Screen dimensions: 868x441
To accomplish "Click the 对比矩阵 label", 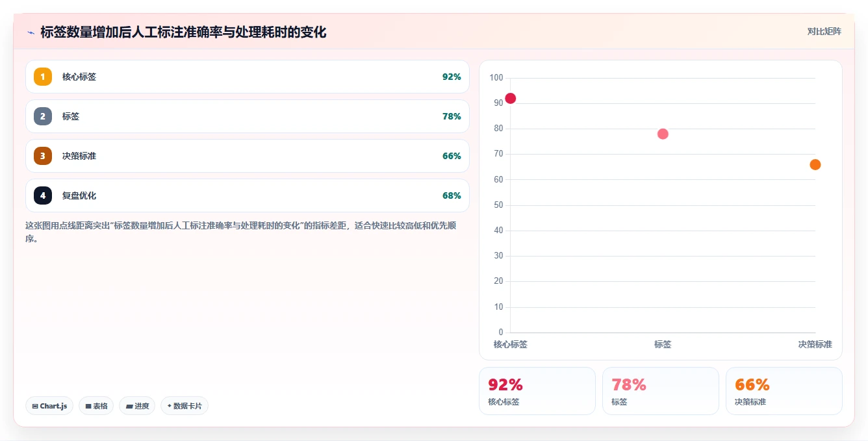I will tap(824, 31).
